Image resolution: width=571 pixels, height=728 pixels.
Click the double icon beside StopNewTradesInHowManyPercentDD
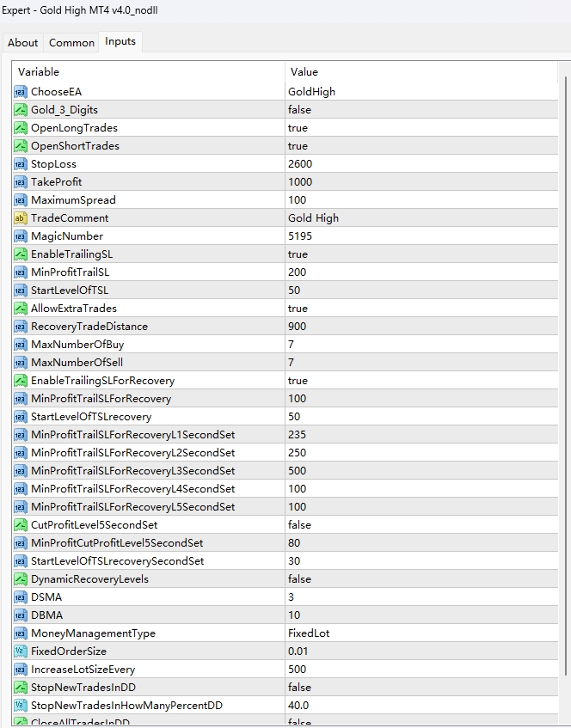21,706
